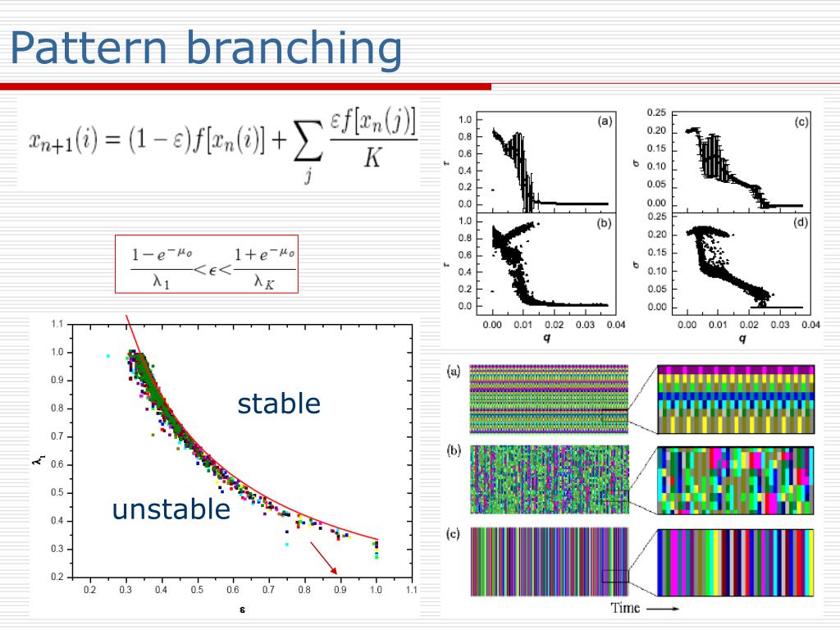
Task: Click the ε x-axis label below scatter plot
Action: (x=243, y=609)
